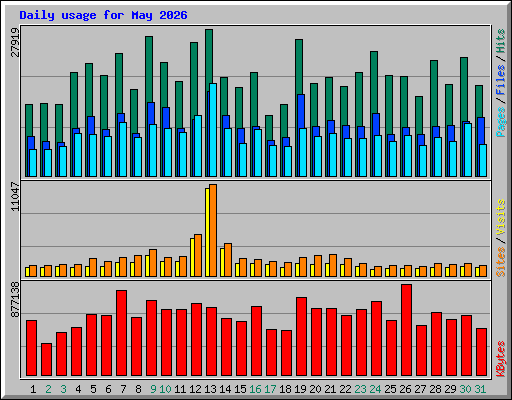Click day 17 on the x-axis
The image size is (512, 400).
point(270,389)
